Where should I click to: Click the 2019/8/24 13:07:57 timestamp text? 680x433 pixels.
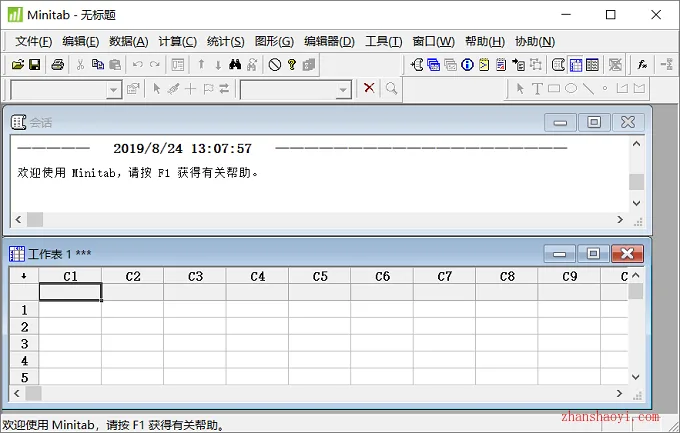click(182, 148)
